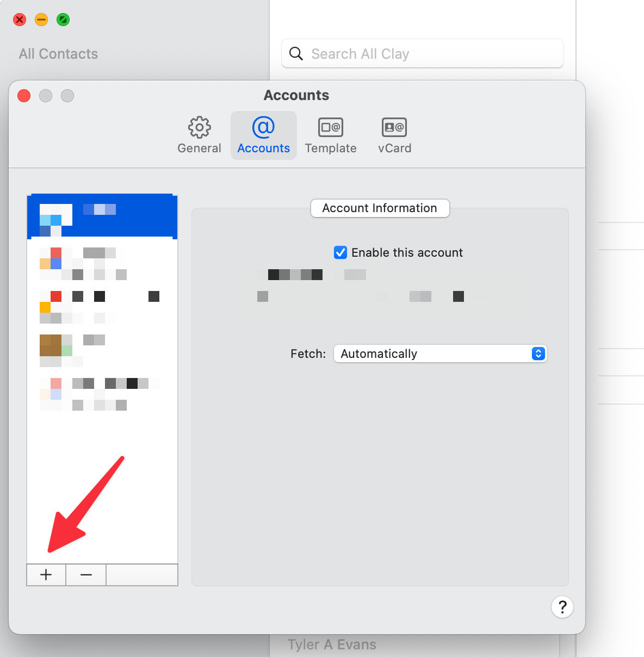Open help via the question mark button
Viewport: 644px width, 657px height.
[562, 606]
